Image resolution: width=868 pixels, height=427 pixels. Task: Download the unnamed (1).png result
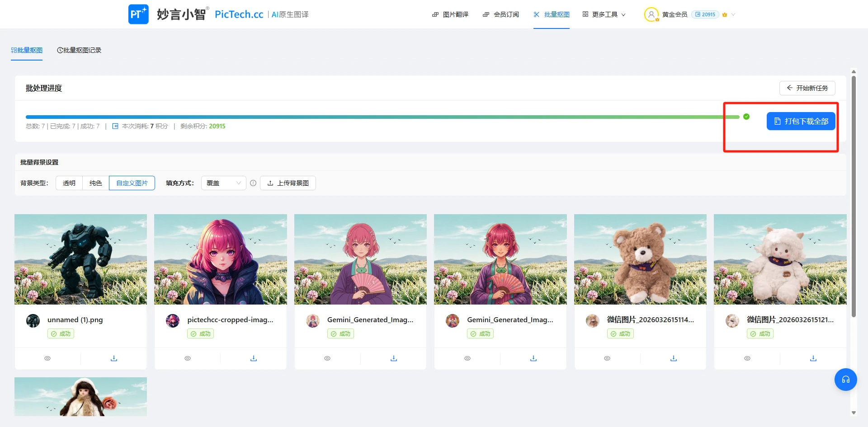[x=114, y=358]
